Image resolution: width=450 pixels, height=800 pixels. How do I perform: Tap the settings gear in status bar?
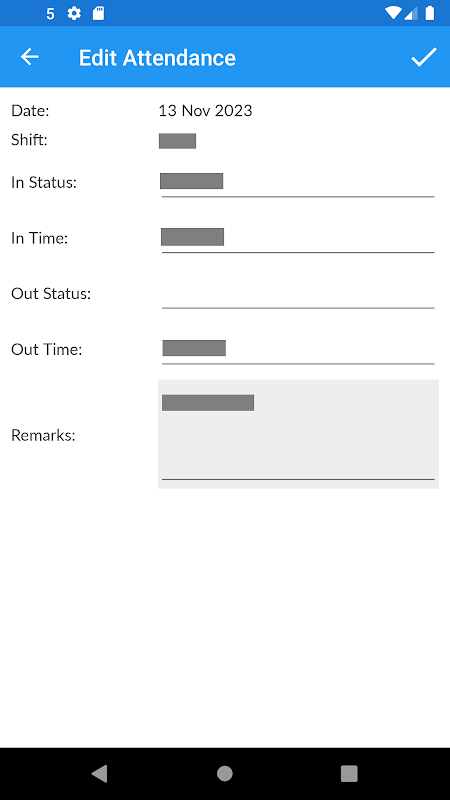point(74,13)
